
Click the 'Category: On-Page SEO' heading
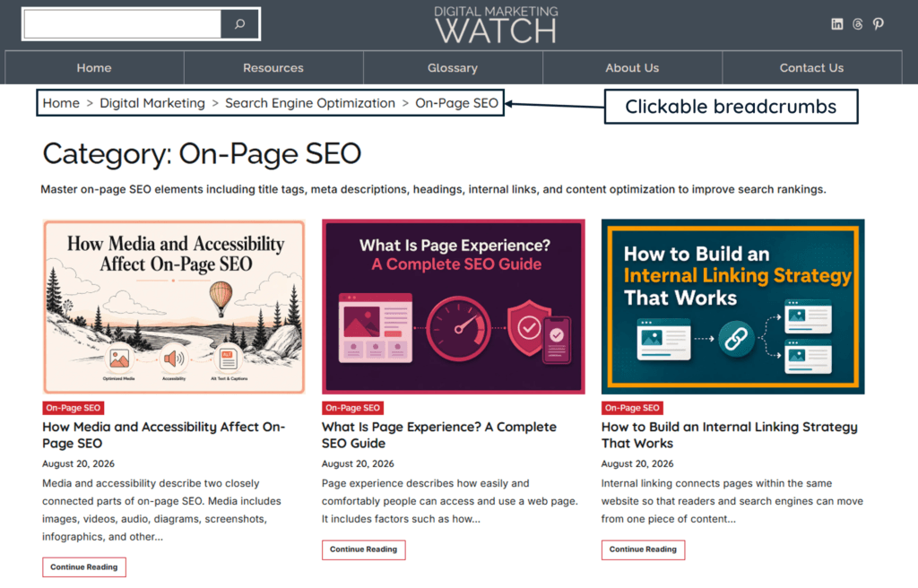(202, 154)
